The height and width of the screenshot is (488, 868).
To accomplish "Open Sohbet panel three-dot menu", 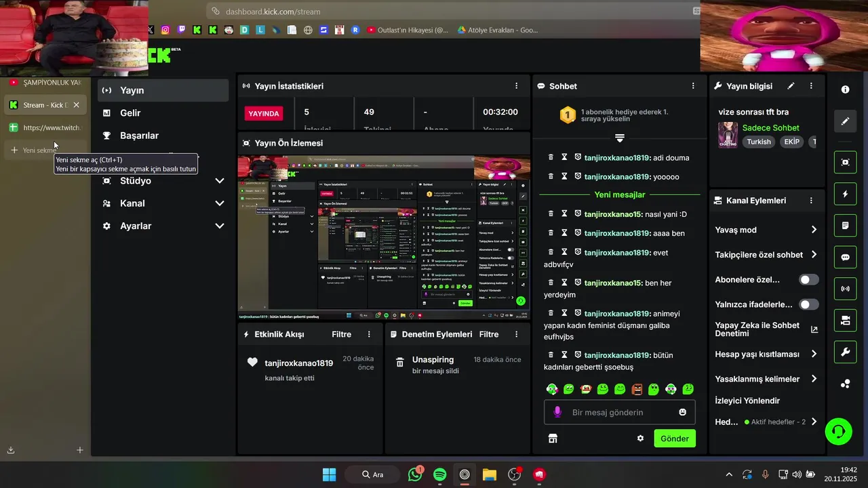I will [693, 86].
